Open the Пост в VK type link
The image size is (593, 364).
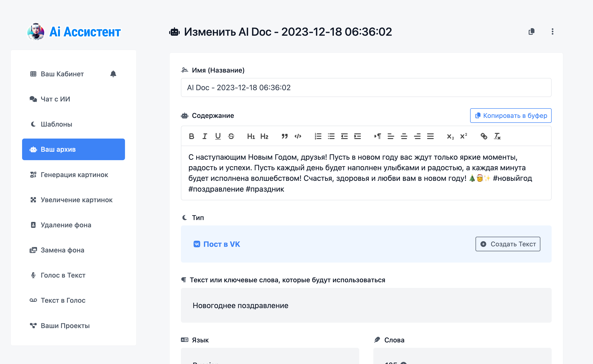(221, 244)
